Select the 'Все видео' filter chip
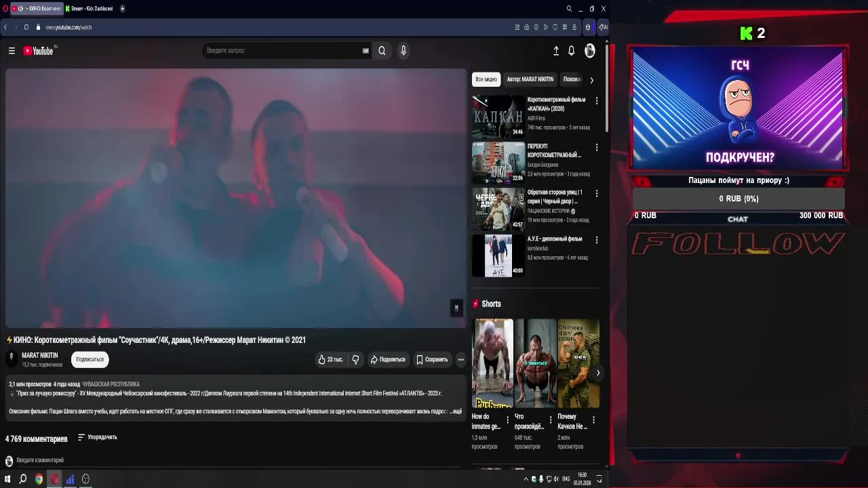Viewport: 868px width, 488px height. tap(486, 79)
